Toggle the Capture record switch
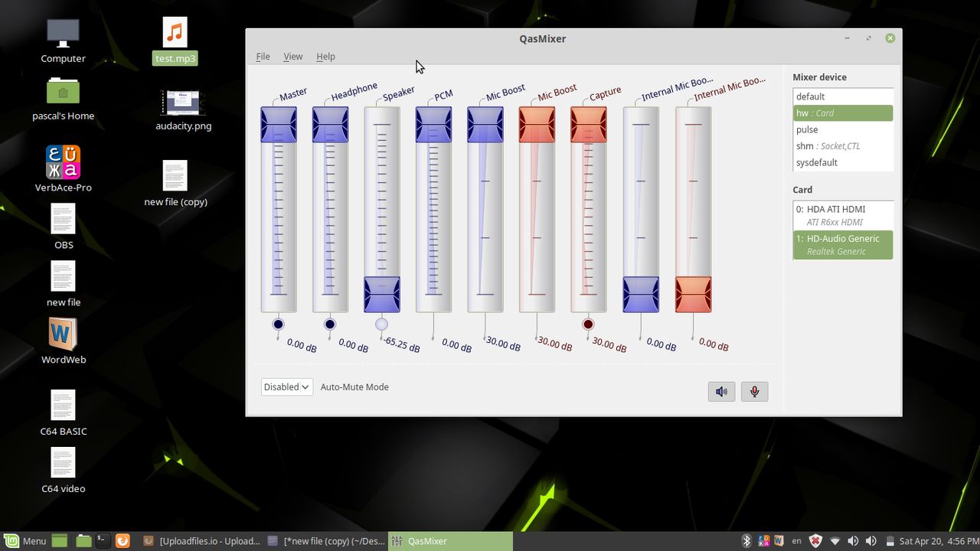 click(588, 324)
